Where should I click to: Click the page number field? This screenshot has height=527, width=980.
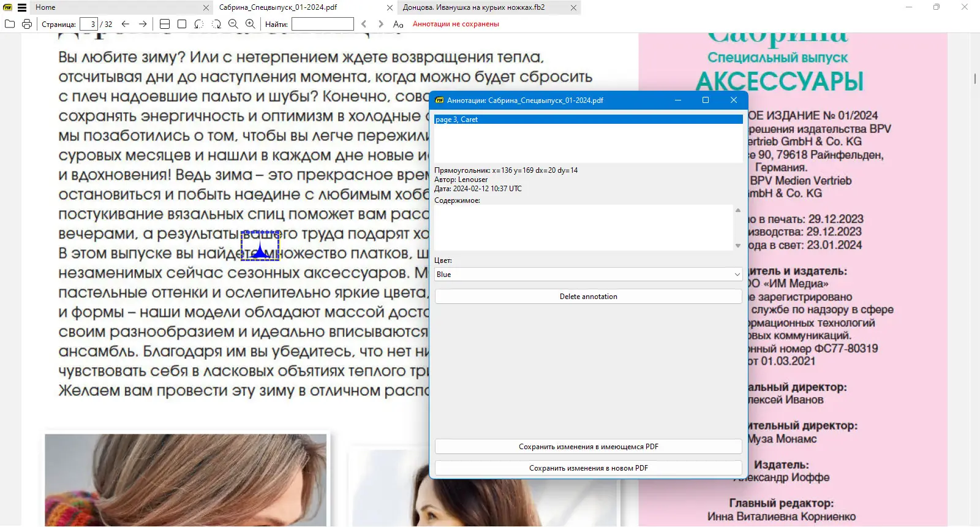pyautogui.click(x=89, y=24)
